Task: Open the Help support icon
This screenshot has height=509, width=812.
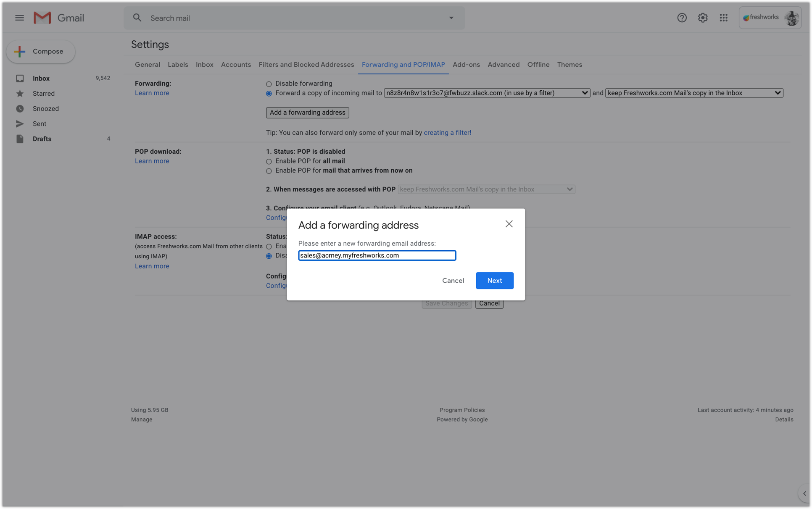Action: click(682, 18)
